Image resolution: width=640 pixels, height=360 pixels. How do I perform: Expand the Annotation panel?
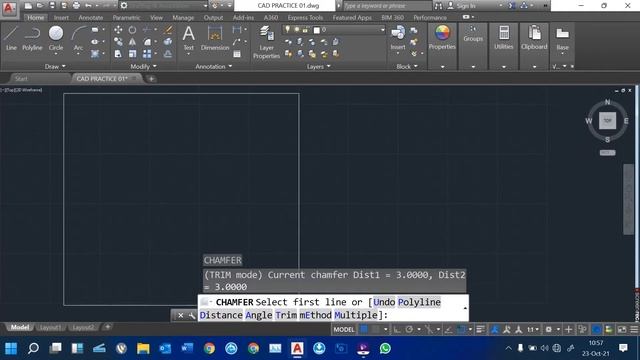click(x=213, y=66)
